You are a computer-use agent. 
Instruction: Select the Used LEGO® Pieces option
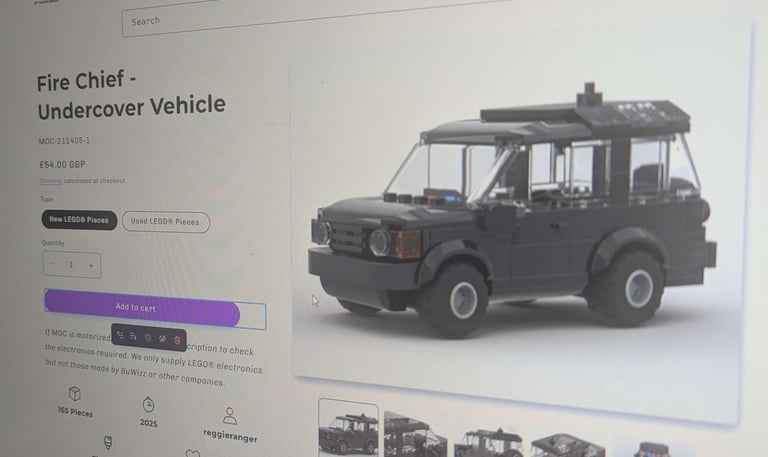pos(166,222)
